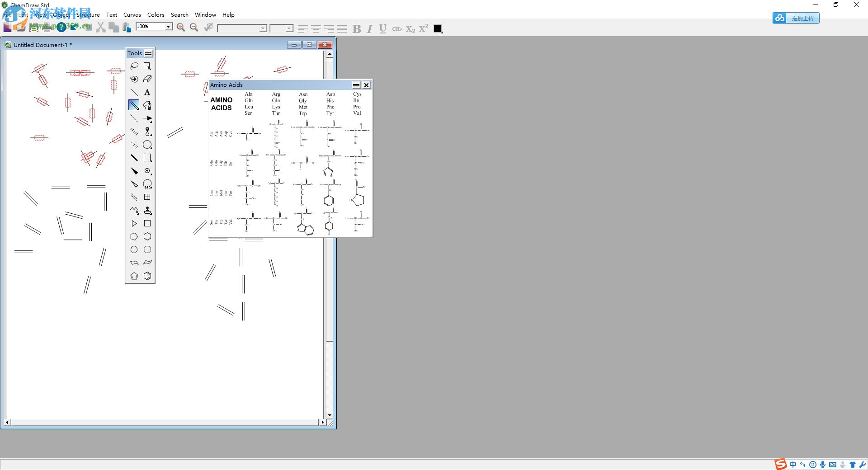Viewport: 868px width, 470px height.
Task: Pick the solid single bond tool
Action: [134, 92]
